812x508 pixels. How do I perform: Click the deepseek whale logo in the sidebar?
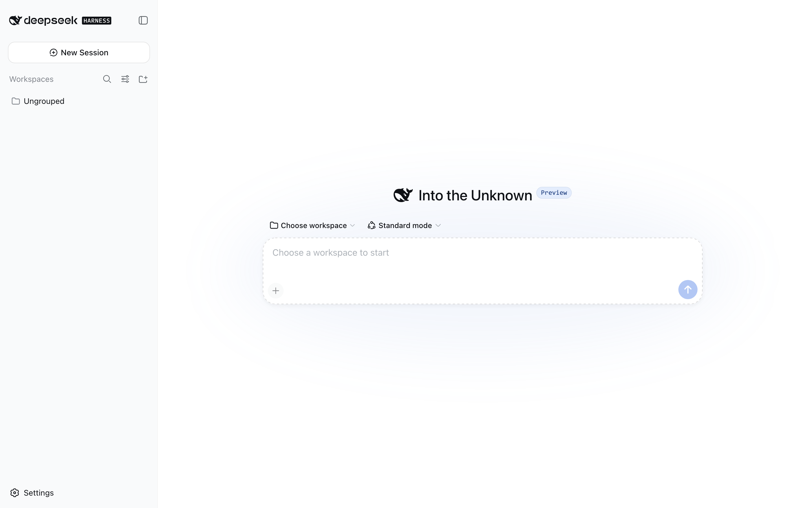(x=16, y=21)
